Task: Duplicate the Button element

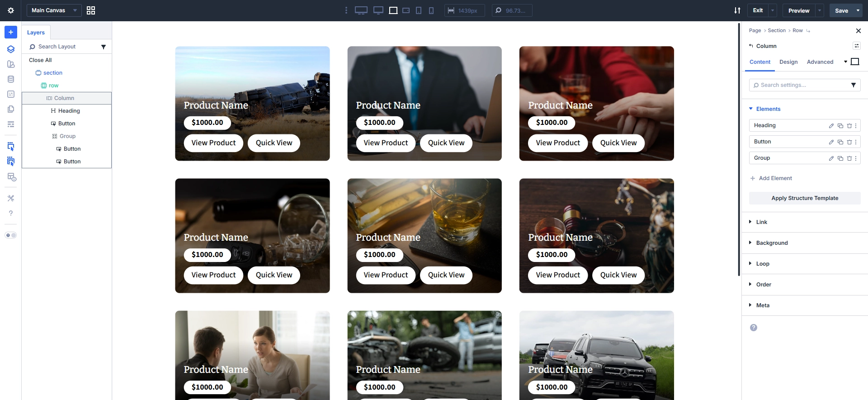Action: [840, 142]
